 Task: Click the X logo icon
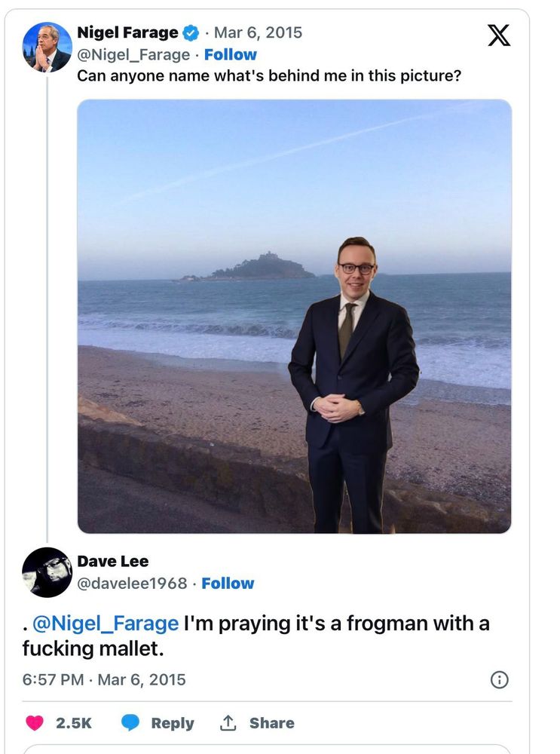(x=499, y=35)
